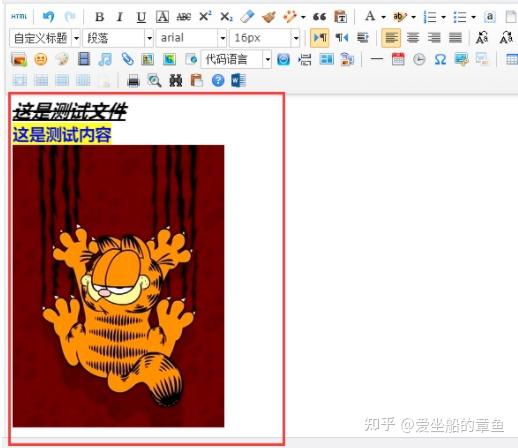Image resolution: width=518 pixels, height=448 pixels.
Task: Open the help question mark
Action: click(218, 81)
